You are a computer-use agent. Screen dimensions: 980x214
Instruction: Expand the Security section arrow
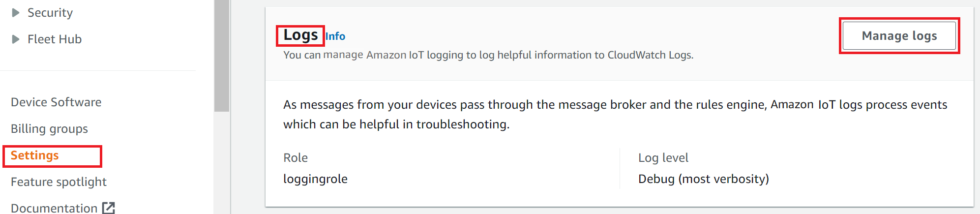point(16,13)
